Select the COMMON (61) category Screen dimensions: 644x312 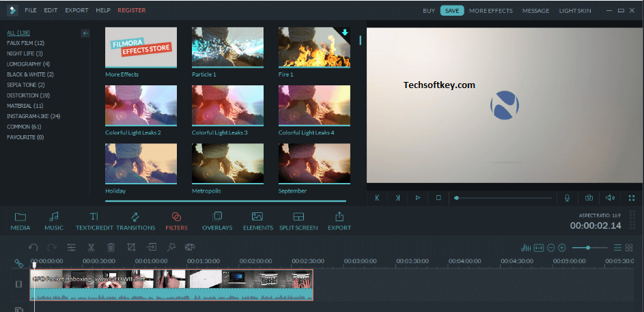tap(24, 127)
